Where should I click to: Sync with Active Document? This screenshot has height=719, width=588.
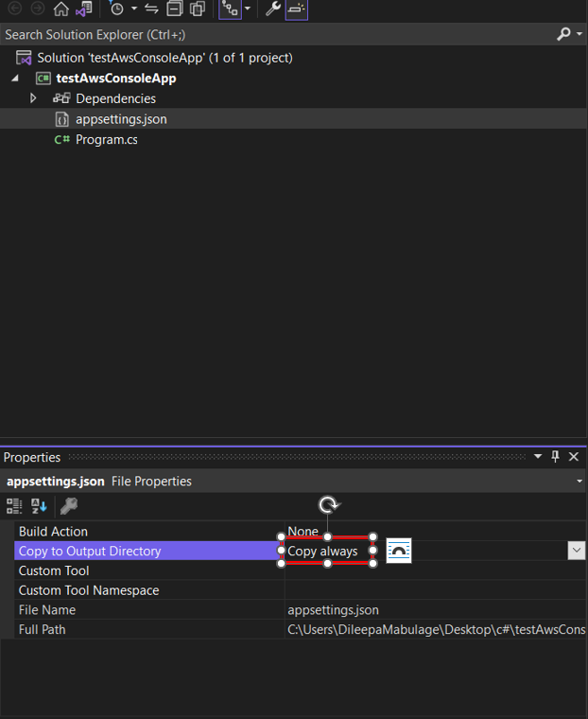click(151, 9)
